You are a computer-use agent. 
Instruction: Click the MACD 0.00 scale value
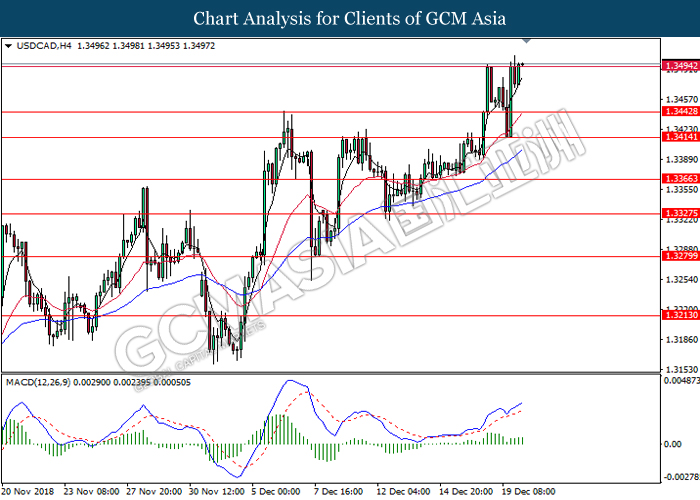pos(673,444)
